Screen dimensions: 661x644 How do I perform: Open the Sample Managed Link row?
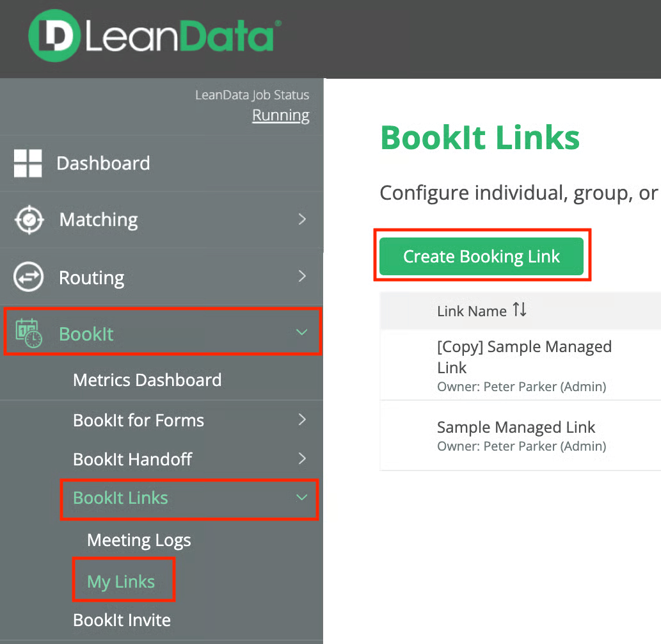(521, 436)
